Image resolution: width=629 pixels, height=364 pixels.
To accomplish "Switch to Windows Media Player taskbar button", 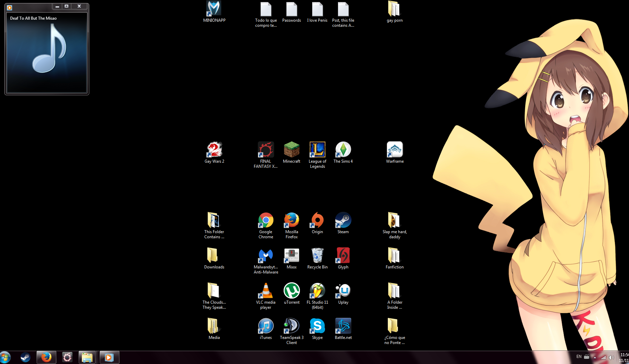I will point(109,357).
